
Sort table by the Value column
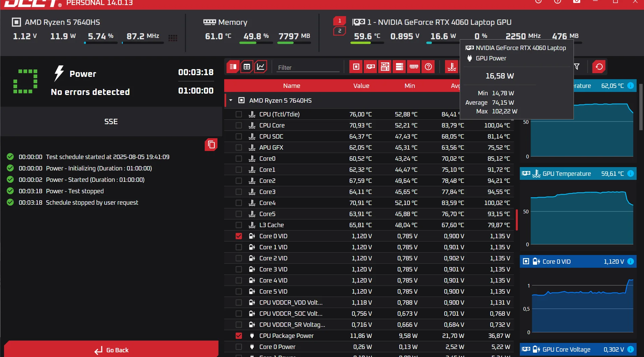point(361,86)
